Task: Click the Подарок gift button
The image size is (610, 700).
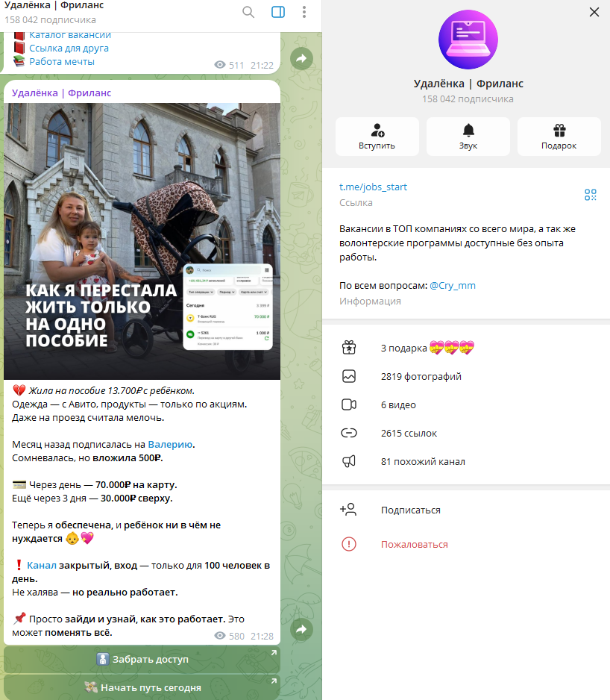Action: (x=559, y=137)
